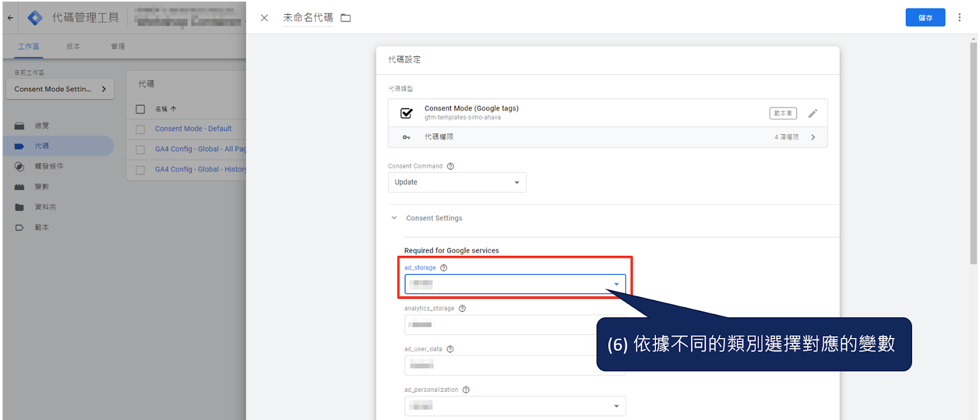980x420 pixels.
Task: Switch to the 工作區 tab
Action: coord(29,47)
